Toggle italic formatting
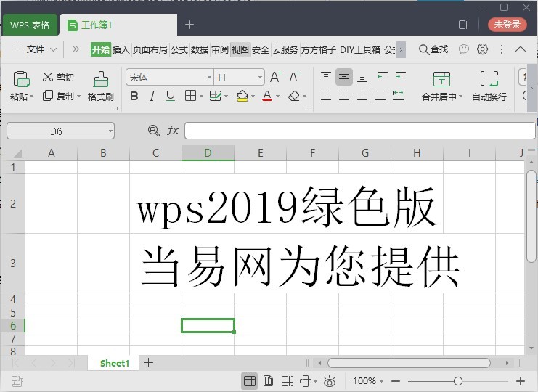Image resolution: width=538 pixels, height=392 pixels. 152,96
